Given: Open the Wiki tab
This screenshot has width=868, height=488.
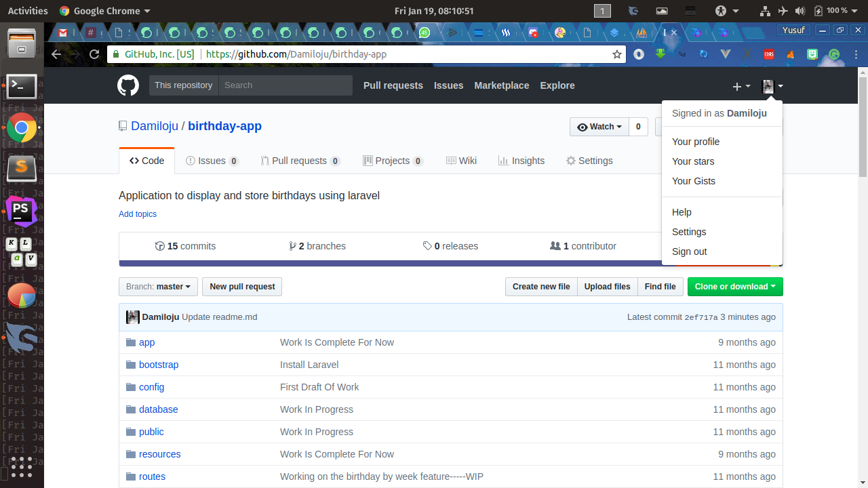Looking at the screenshot, I should tap(461, 161).
